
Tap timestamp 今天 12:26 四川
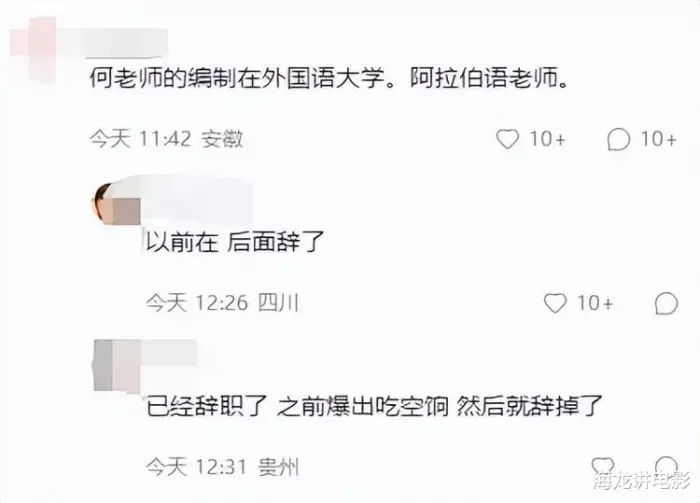point(222,303)
